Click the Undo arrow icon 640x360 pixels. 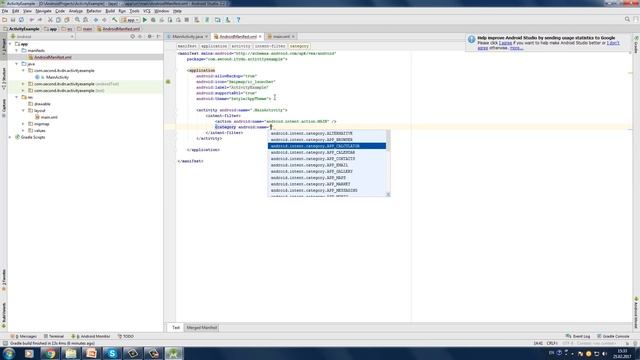pyautogui.click(x=32, y=20)
